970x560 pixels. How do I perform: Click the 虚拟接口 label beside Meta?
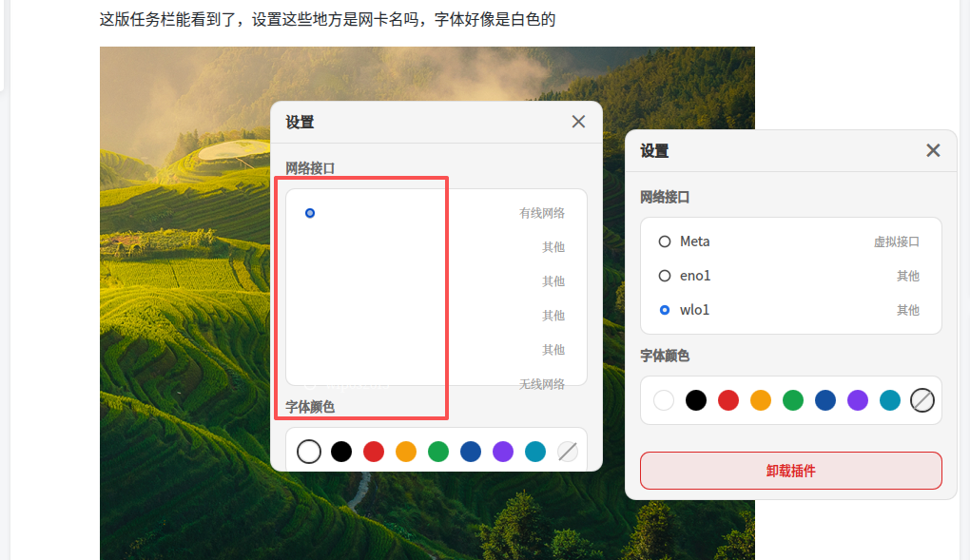(x=897, y=241)
